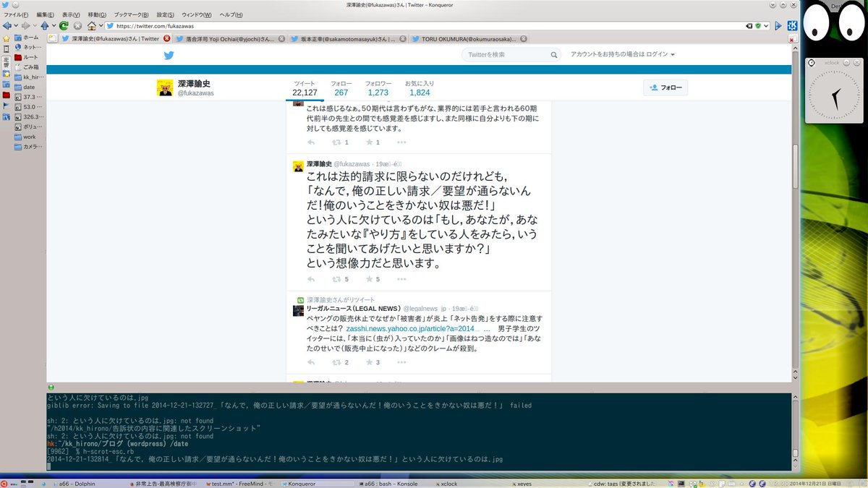
Task: Click reply icon on the 想像力 tweet
Action: click(x=311, y=279)
